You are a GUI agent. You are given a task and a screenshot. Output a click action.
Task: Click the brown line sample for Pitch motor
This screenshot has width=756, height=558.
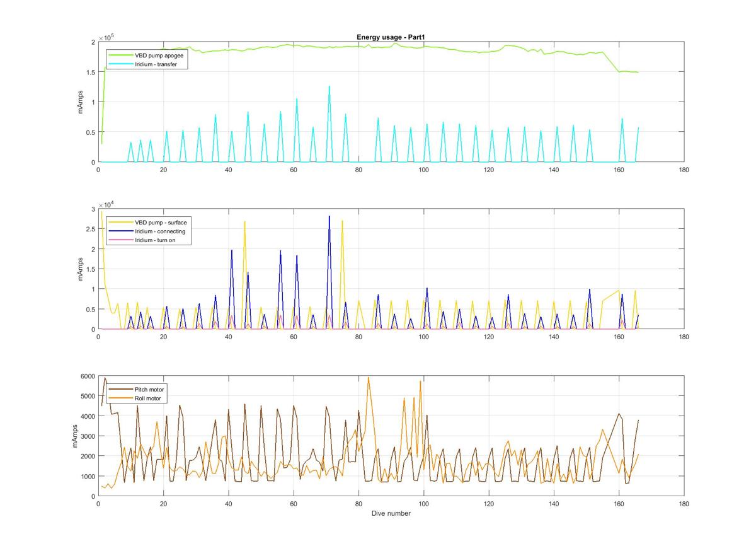click(120, 390)
